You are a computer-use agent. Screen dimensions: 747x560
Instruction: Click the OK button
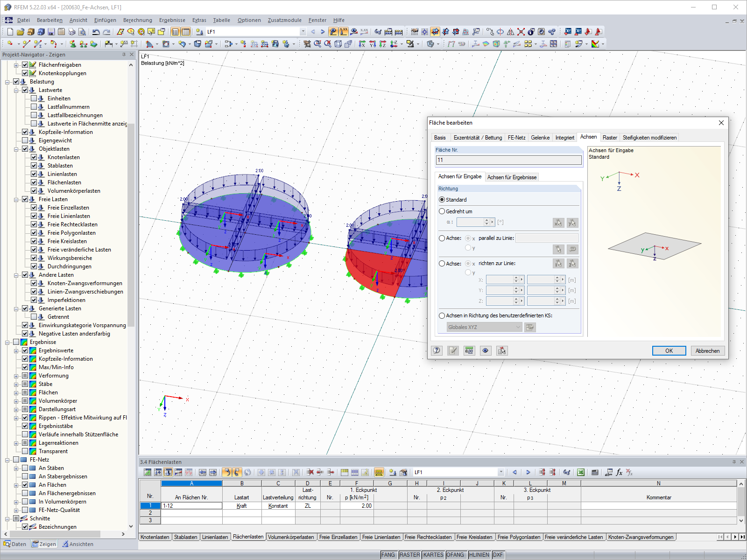click(x=669, y=351)
